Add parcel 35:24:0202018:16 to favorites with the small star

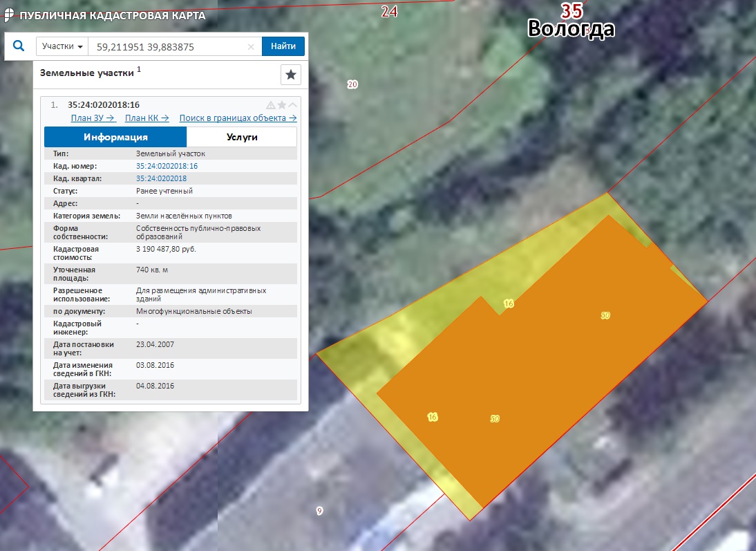(282, 105)
